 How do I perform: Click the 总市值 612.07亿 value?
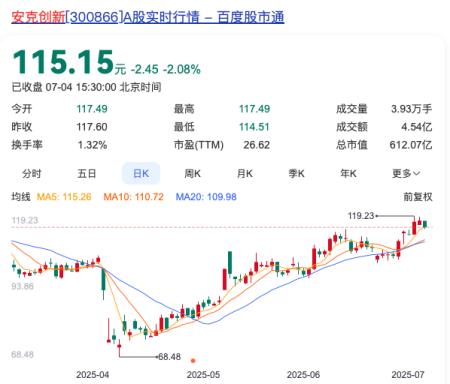(411, 145)
